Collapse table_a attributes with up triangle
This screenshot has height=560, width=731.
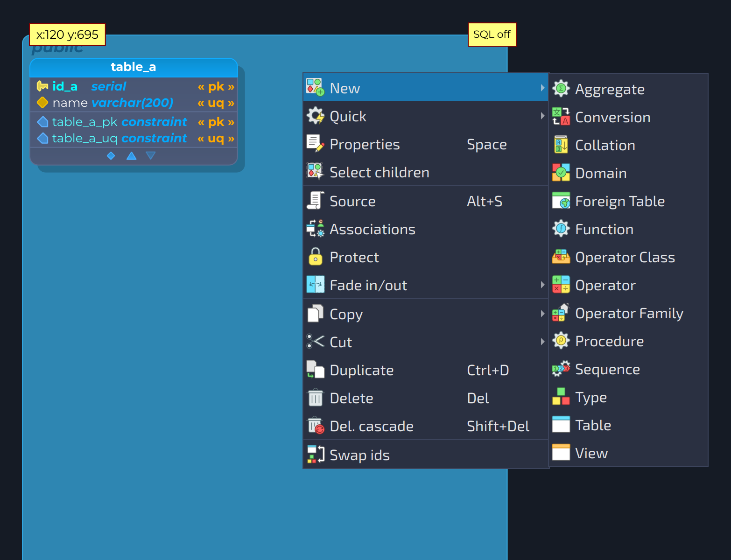[x=132, y=156]
